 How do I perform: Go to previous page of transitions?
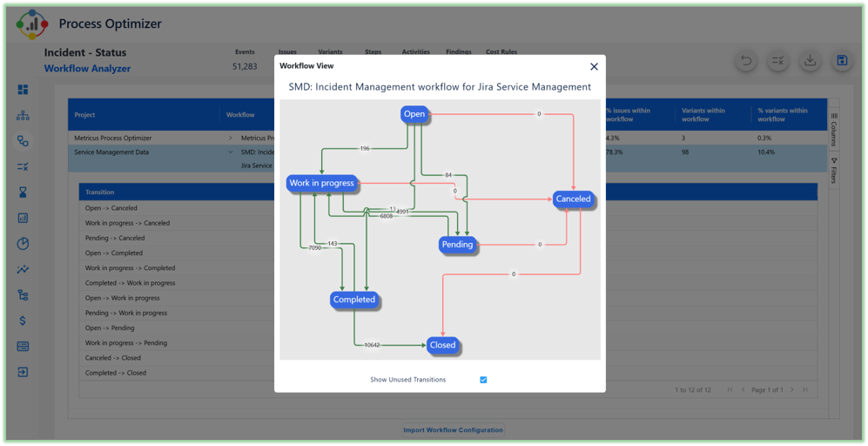click(743, 390)
